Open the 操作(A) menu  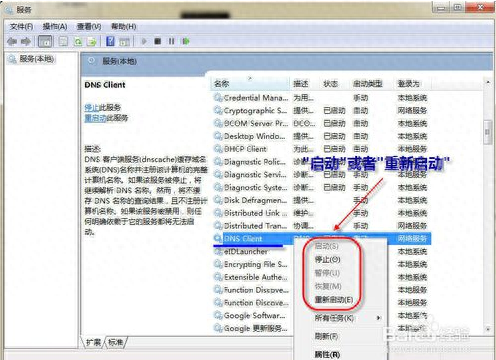tap(55, 27)
